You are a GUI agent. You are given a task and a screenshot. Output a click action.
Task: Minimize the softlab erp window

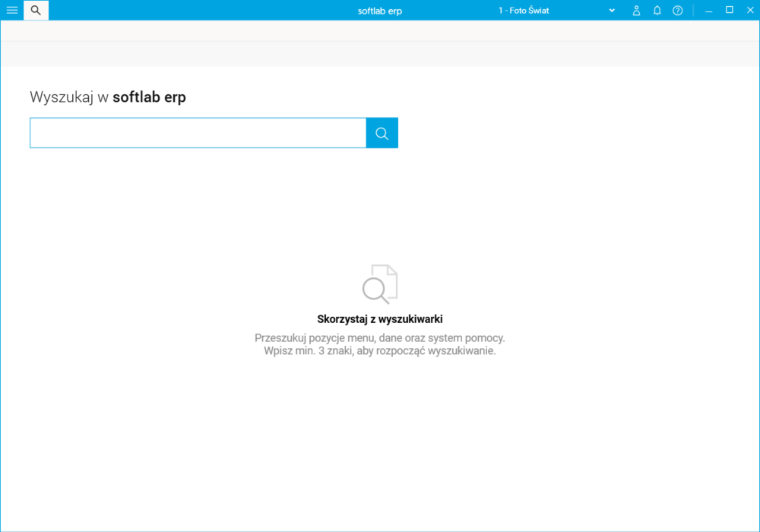[x=708, y=10]
